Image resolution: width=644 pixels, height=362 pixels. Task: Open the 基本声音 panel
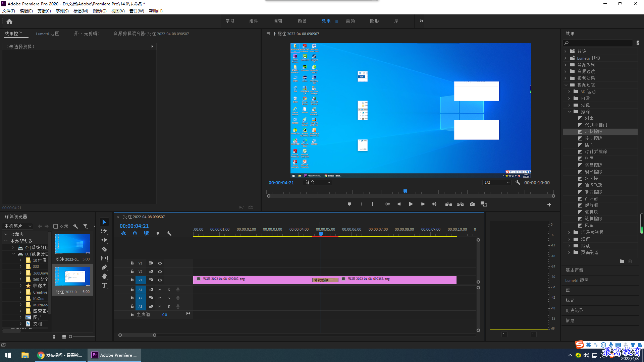pos(574,270)
